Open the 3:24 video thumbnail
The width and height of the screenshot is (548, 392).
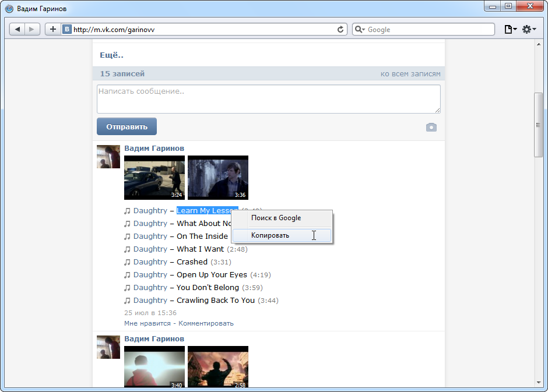click(154, 178)
